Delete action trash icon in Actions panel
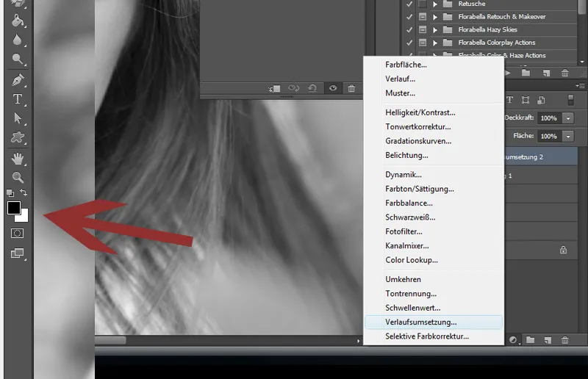Viewport: 588px width, 379px height. pos(564,73)
